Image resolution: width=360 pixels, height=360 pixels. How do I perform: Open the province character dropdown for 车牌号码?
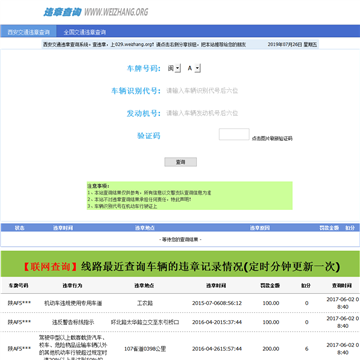(174, 68)
